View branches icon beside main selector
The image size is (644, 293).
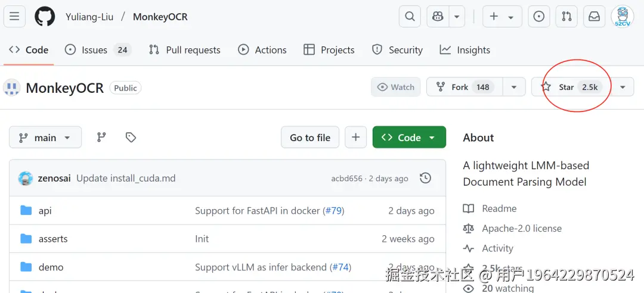[x=101, y=138]
